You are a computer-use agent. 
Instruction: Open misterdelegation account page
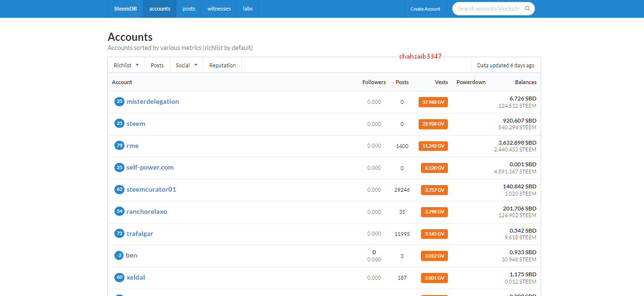click(x=153, y=101)
